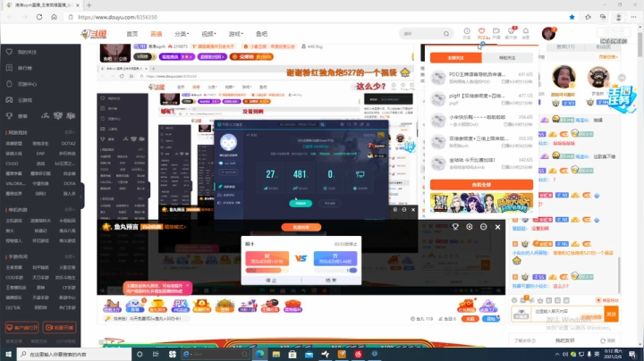Open the following heart icon
The height and width of the screenshot is (361, 644).
(x=481, y=33)
